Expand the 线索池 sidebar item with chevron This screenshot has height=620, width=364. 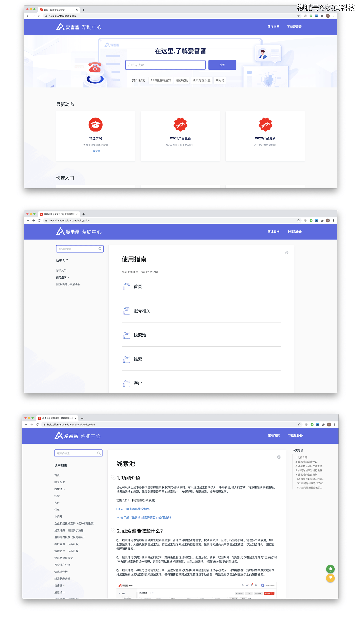coord(59,489)
